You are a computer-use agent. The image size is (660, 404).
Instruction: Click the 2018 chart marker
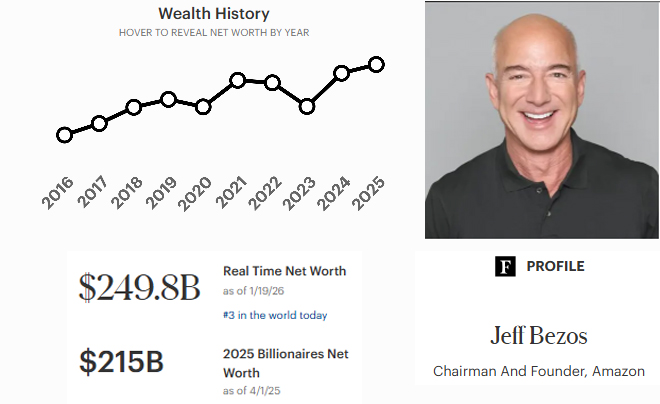click(134, 107)
